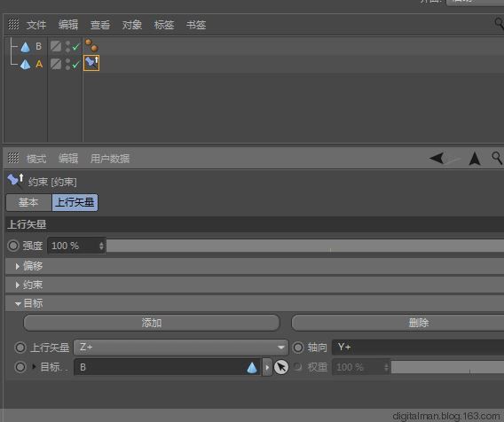Image resolution: width=504 pixels, height=422 pixels.
Task: Toggle visibility dots for object B
Action: [x=67, y=47]
